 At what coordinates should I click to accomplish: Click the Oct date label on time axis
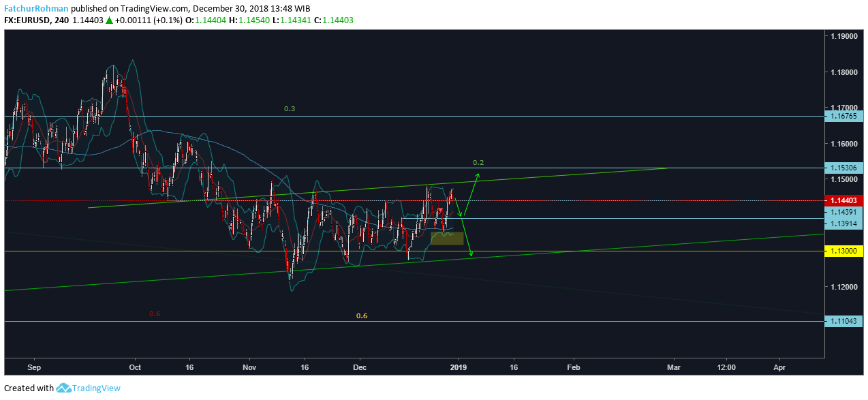tap(134, 367)
